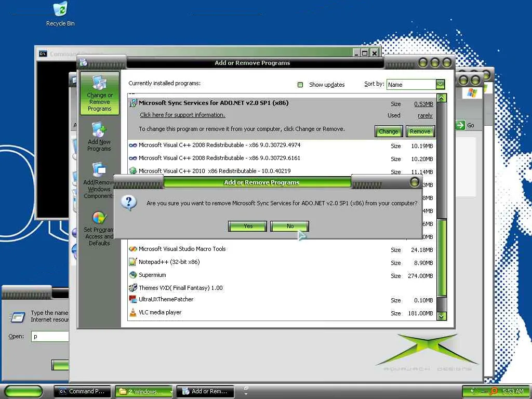Open Set Program Access and Defaults icon
Screen dimensions: 532x399
point(99,229)
